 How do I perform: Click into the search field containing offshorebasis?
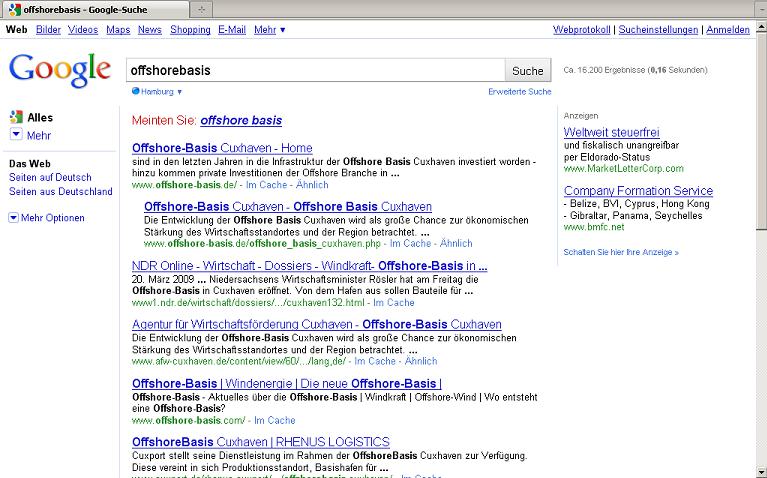coord(316,70)
